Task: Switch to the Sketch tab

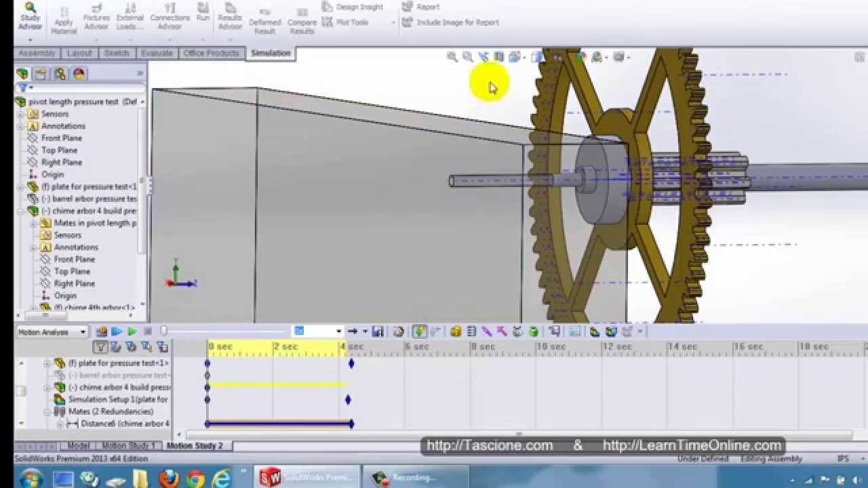Action: tap(117, 53)
